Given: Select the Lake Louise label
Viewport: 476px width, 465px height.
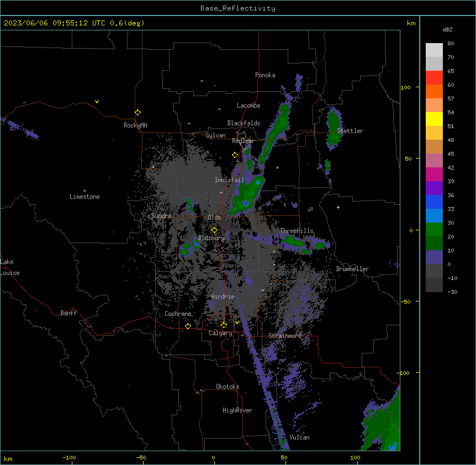Looking at the screenshot, I should click(10, 267).
